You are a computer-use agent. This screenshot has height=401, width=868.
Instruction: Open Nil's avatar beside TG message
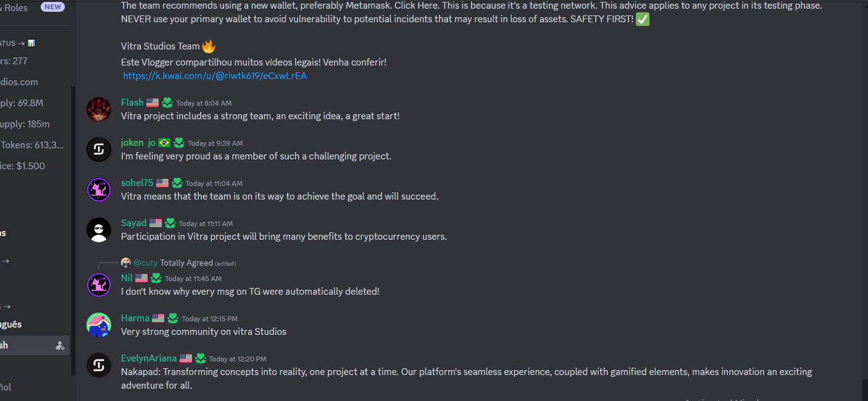pos(99,285)
